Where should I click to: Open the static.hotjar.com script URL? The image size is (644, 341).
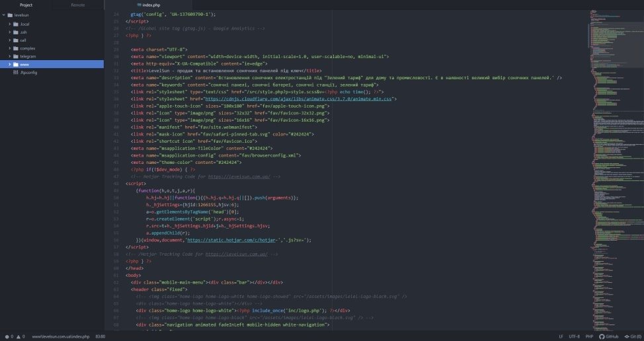[231, 240]
